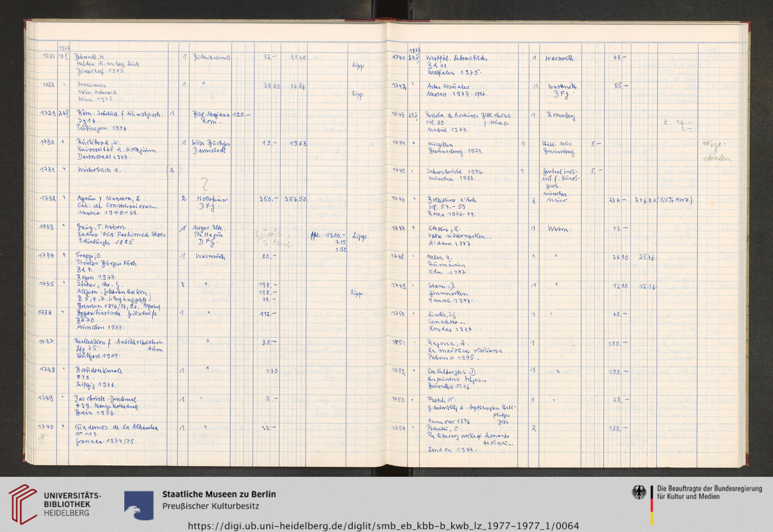This screenshot has width=773, height=532.
Task: Click the price 350.- in row 1732
Action: coord(269,199)
